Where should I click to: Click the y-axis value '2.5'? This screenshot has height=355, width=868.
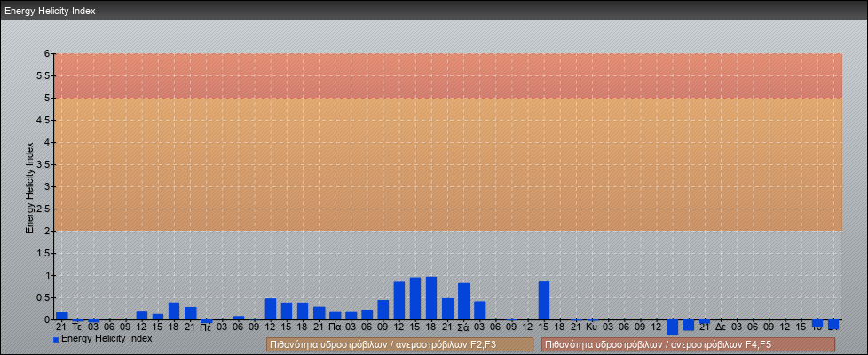[44, 209]
